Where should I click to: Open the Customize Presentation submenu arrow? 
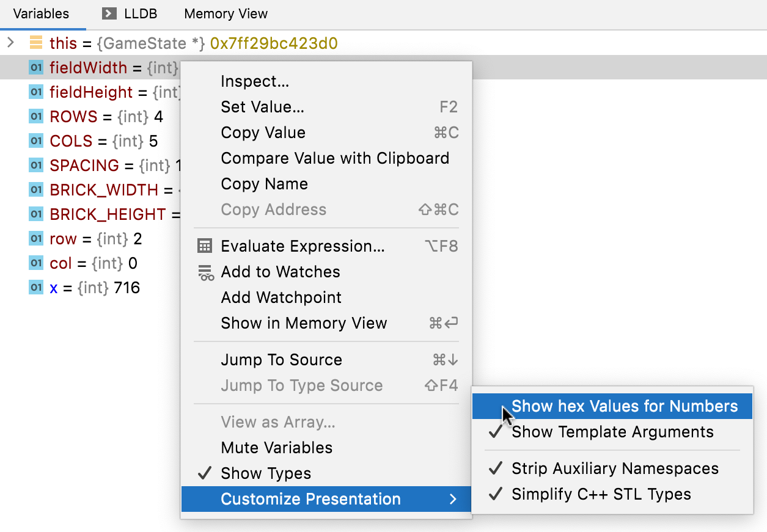tap(455, 499)
